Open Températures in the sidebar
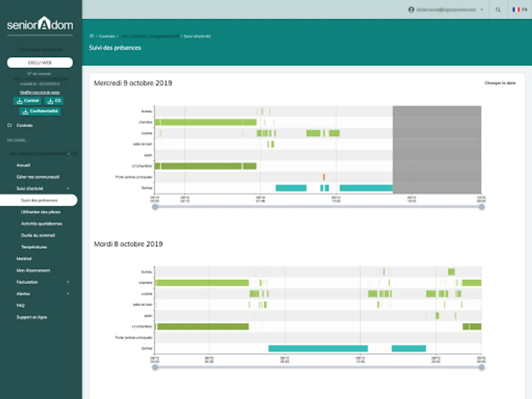 (x=34, y=247)
